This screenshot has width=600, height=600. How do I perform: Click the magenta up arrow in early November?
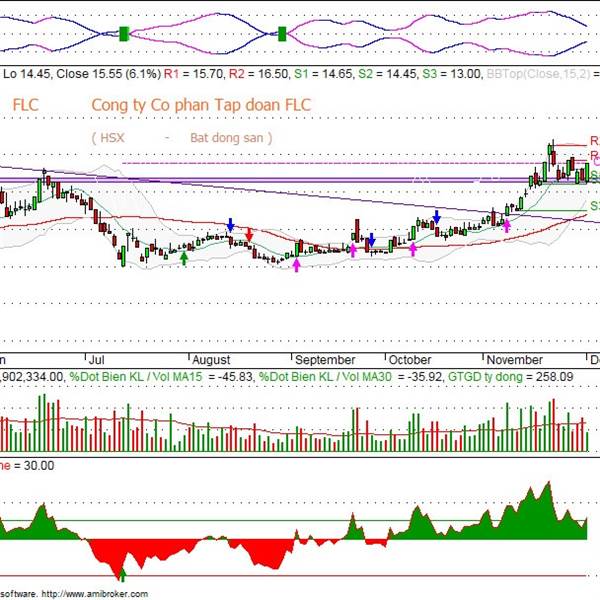click(507, 225)
